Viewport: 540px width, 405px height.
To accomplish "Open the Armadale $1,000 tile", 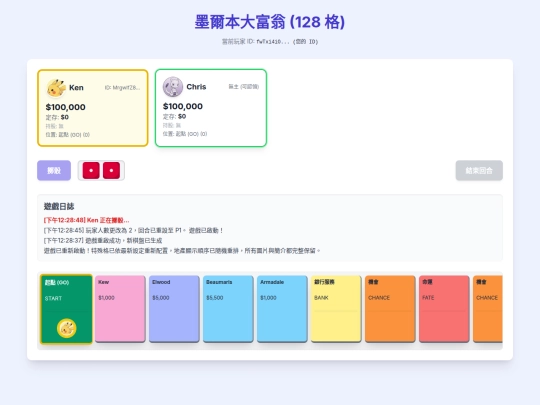I will pos(282,309).
